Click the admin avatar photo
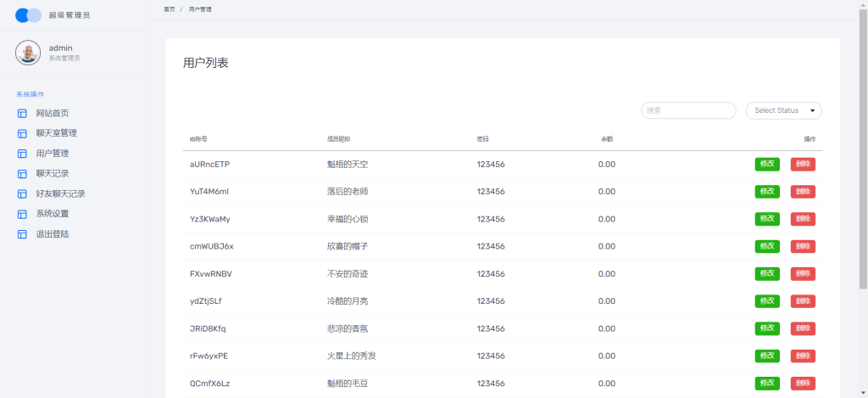This screenshot has height=398, width=868. point(28,53)
